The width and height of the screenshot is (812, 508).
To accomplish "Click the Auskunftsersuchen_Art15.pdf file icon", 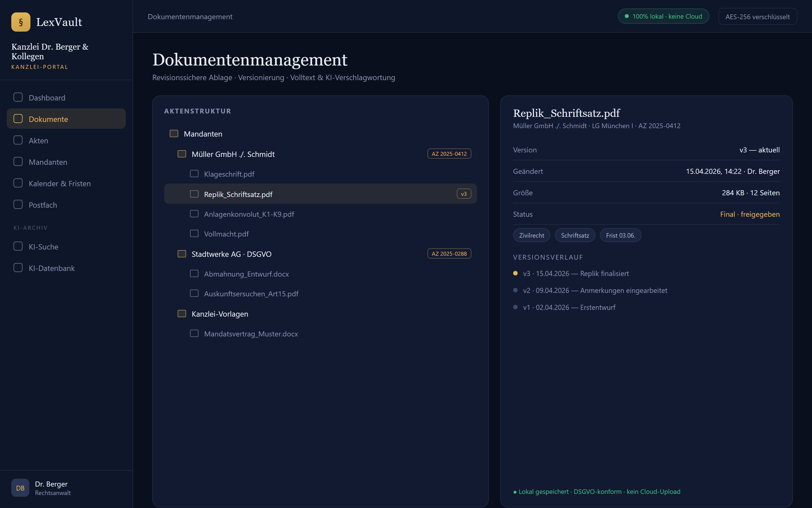I will pos(194,293).
